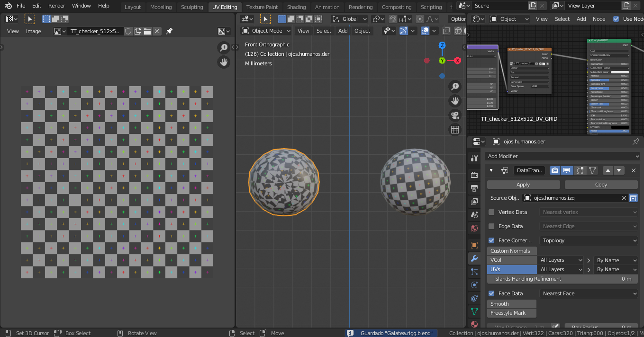Click the Apply modifier button
Viewport: 644px width, 337px height.
click(x=523, y=185)
